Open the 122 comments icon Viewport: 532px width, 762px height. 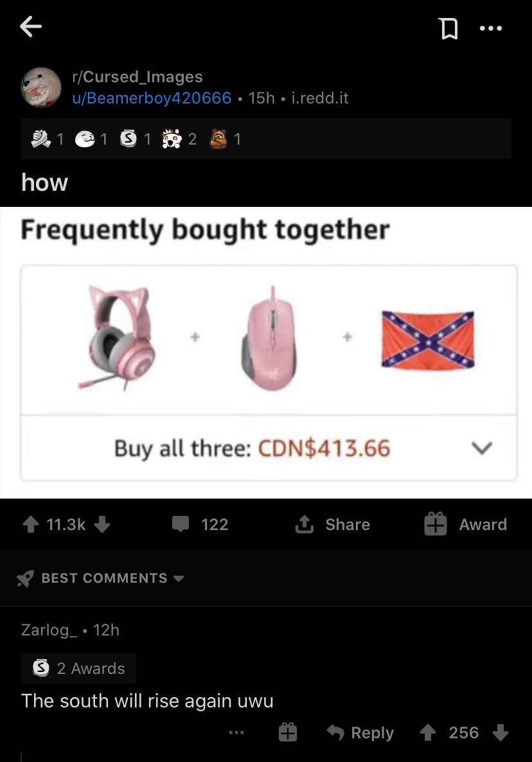click(x=181, y=524)
